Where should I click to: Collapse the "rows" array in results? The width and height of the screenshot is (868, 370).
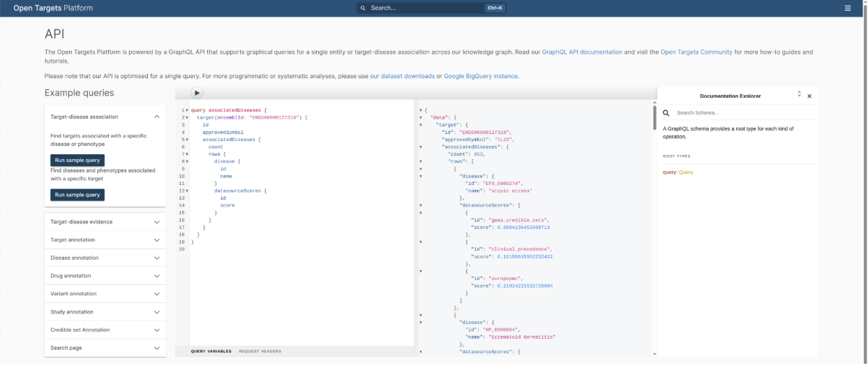coord(421,161)
